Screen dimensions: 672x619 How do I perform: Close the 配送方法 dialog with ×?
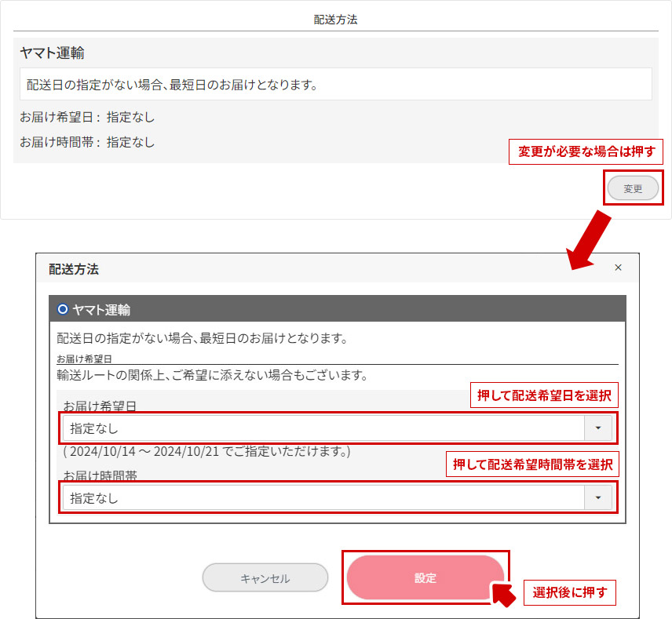click(x=618, y=268)
